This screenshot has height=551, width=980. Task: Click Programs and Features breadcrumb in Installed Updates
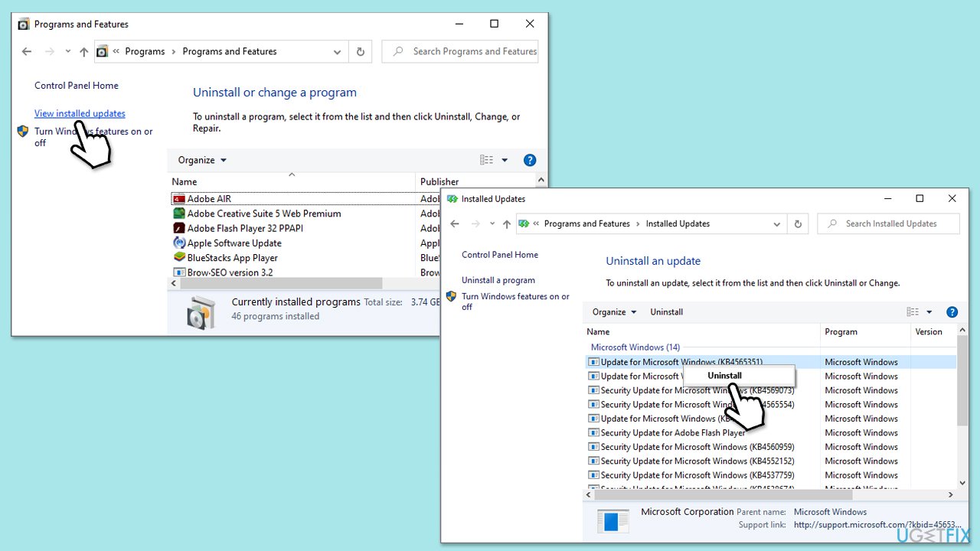(586, 223)
